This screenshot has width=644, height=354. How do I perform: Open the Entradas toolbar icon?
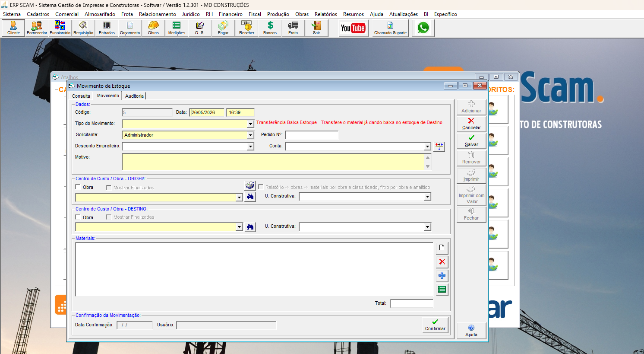pos(107,28)
